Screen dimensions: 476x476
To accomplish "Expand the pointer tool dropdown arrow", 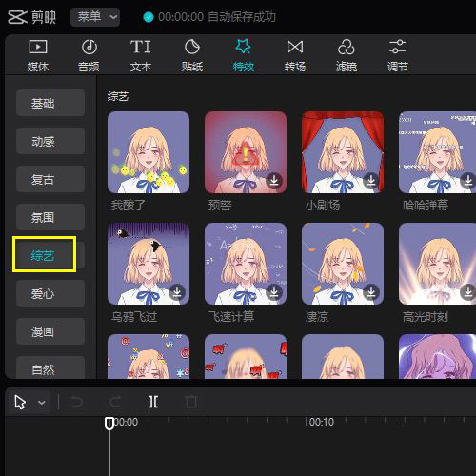I will click(x=41, y=403).
